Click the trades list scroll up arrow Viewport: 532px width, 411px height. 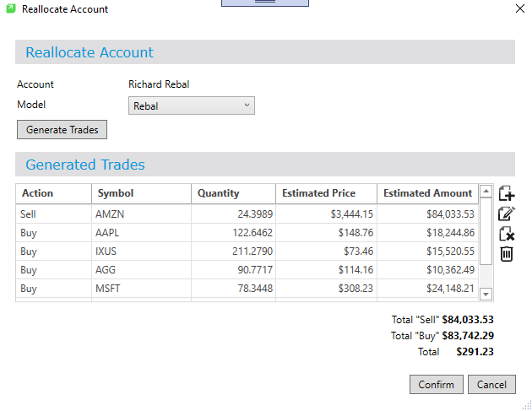point(486,192)
